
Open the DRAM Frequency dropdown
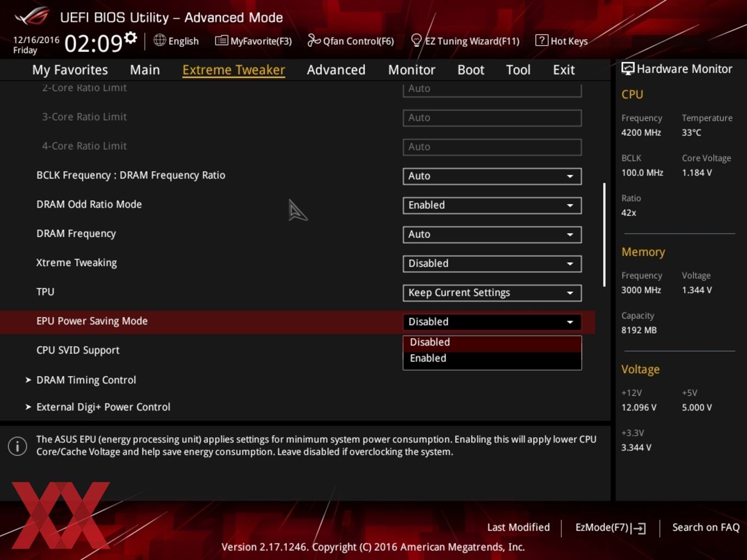click(492, 234)
